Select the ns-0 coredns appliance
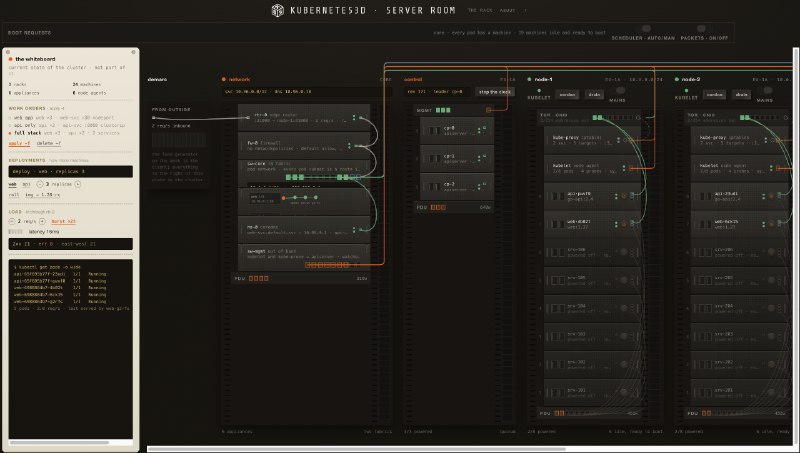The height and width of the screenshot is (453, 800). click(x=304, y=230)
